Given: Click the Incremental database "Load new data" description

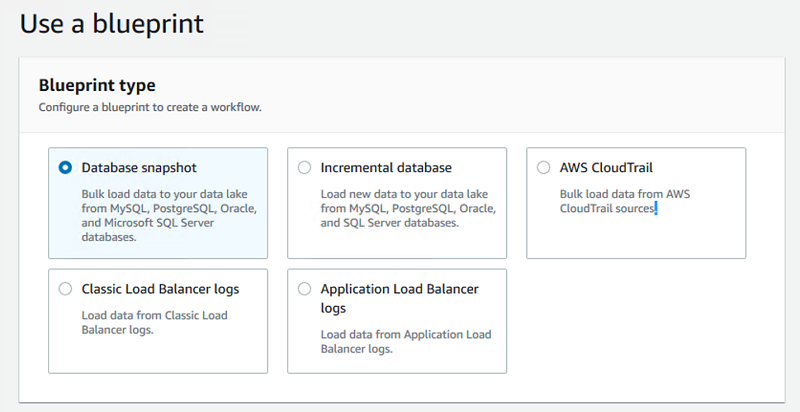Looking at the screenshot, I should pyautogui.click(x=408, y=209).
